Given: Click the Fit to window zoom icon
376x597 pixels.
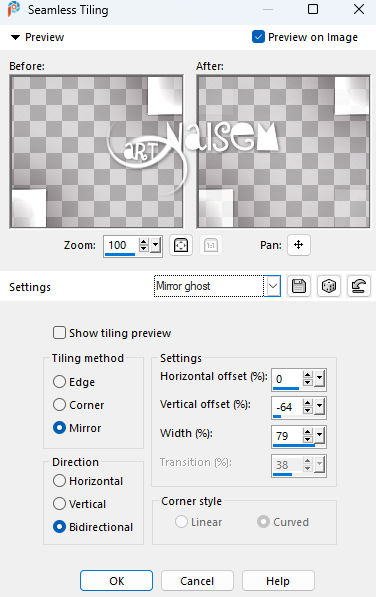Looking at the screenshot, I should pyautogui.click(x=181, y=245).
